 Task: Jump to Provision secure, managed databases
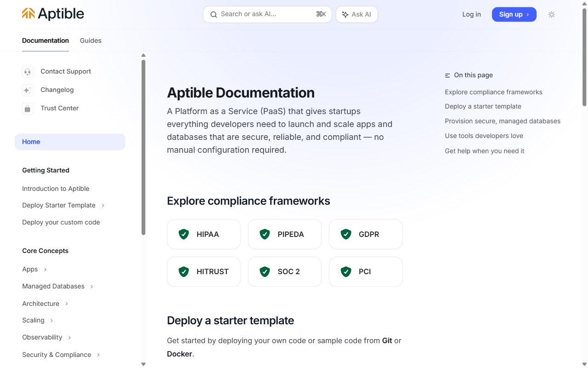(x=503, y=121)
